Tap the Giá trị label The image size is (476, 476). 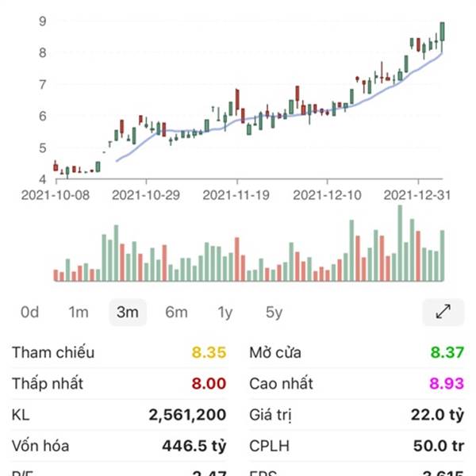(271, 415)
